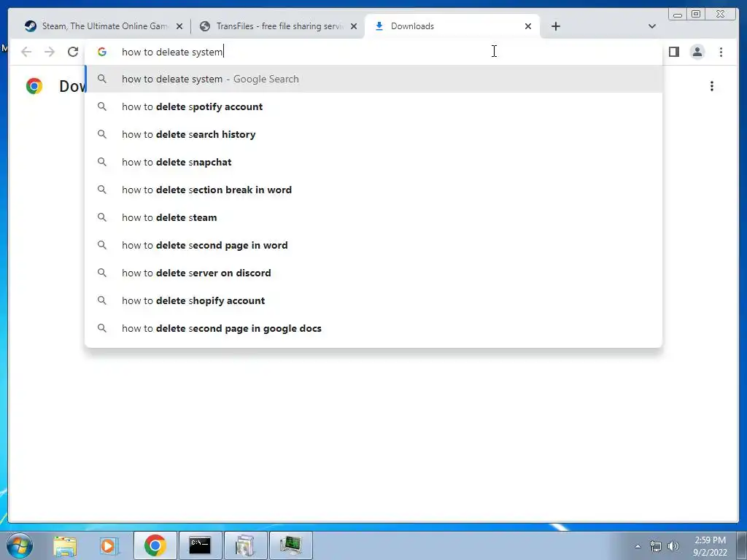Open Windows Explorer from taskbar
This screenshot has height=560, width=747.
pyautogui.click(x=65, y=545)
